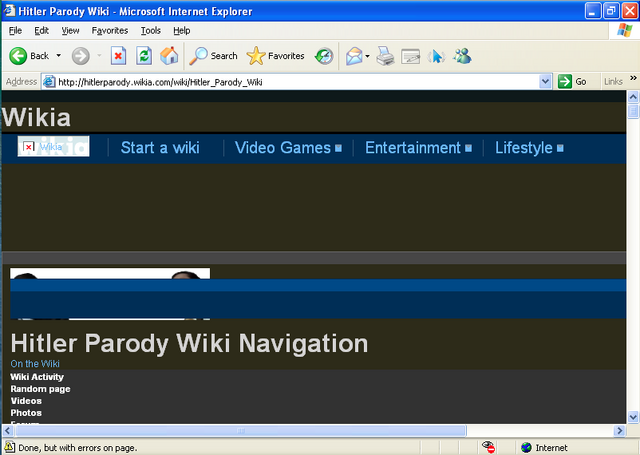Open the Back history dropdown arrow

59,55
